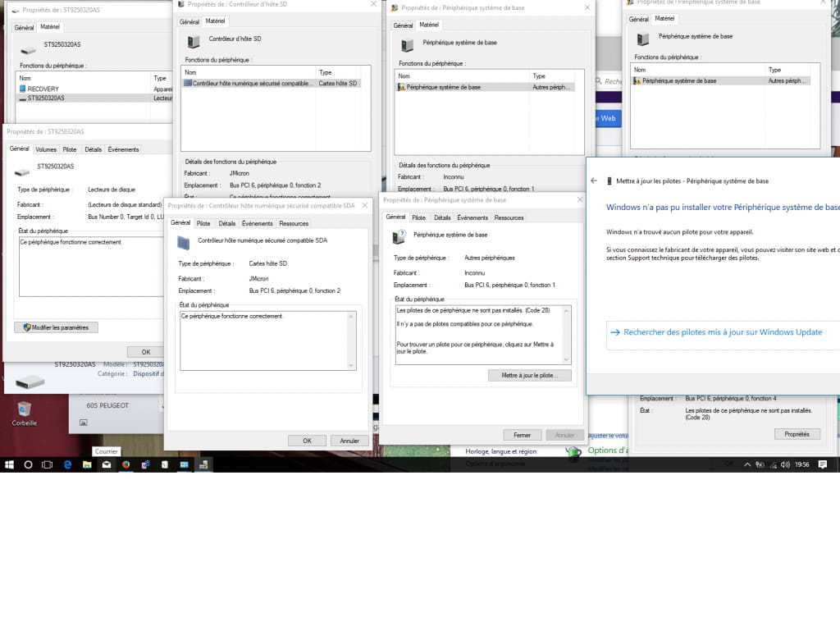Open Pilote tab in ST9250320AS properties

coord(70,149)
